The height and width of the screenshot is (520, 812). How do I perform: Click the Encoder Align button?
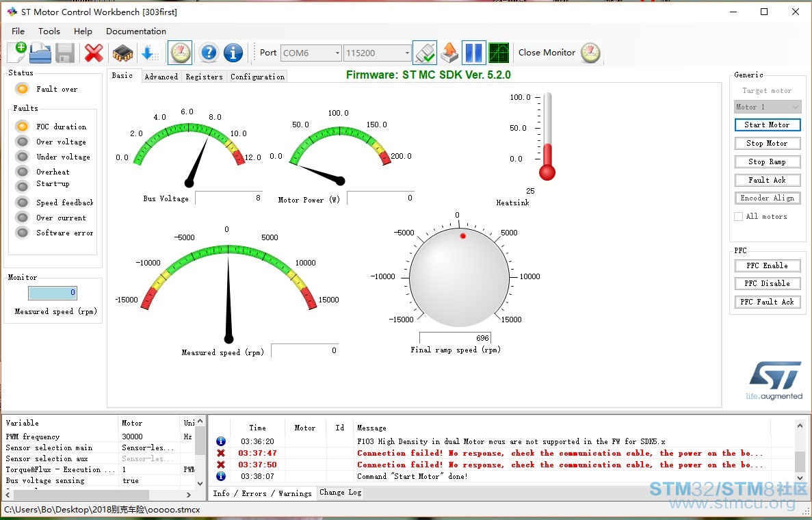pos(767,198)
